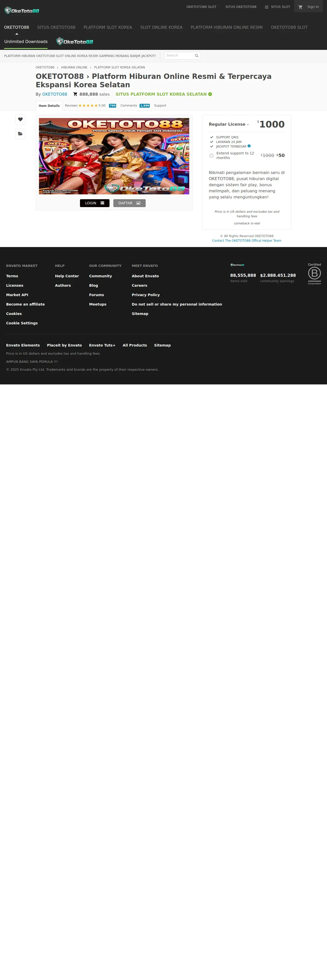This screenshot has height=980, width=327.
Task: Click the cart icon next to sales count
Action: (75, 94)
